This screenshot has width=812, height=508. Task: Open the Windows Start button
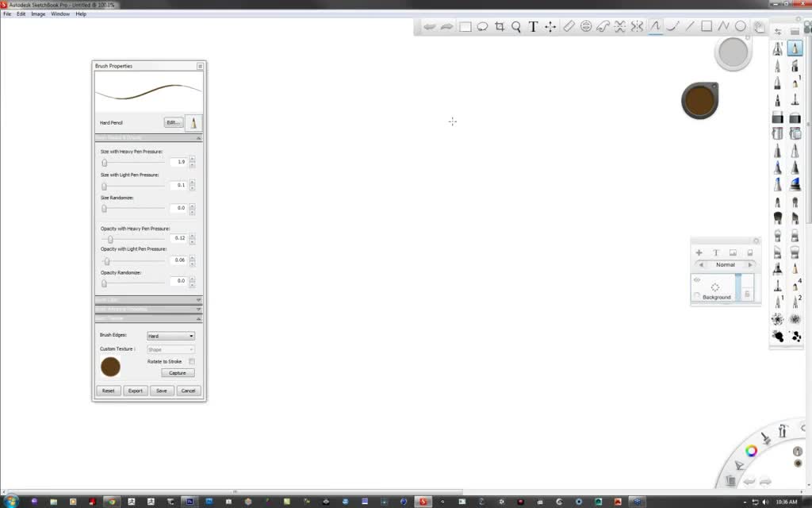point(10,502)
